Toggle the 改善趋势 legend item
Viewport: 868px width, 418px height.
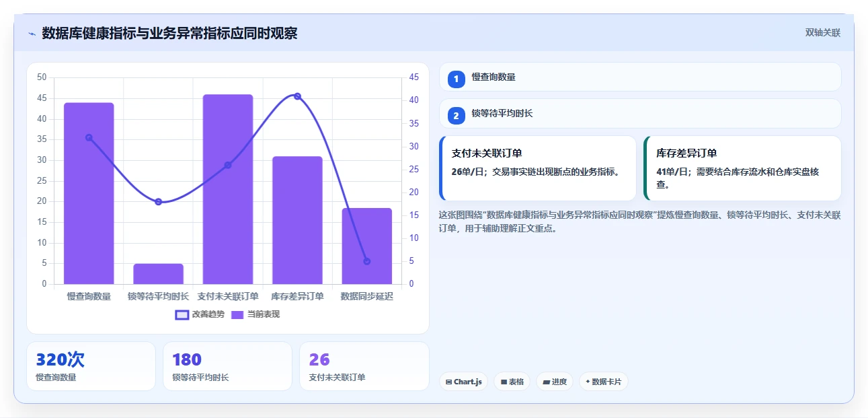(x=200, y=314)
